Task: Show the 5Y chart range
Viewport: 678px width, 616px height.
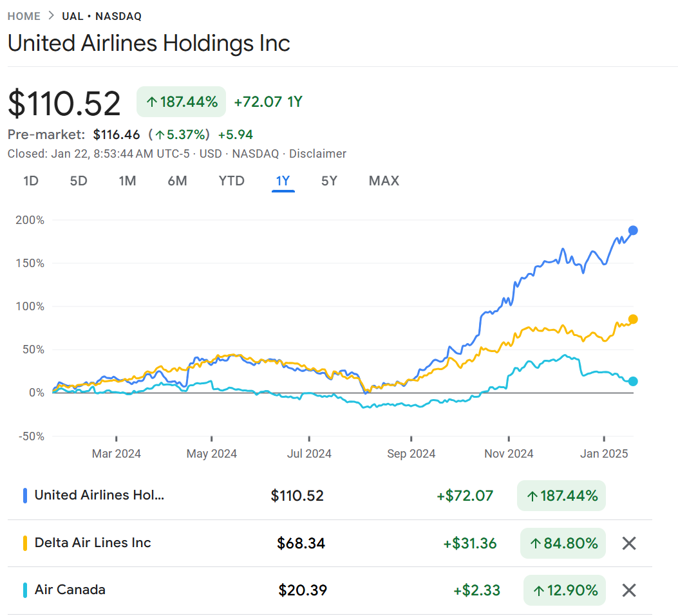Action: [329, 181]
